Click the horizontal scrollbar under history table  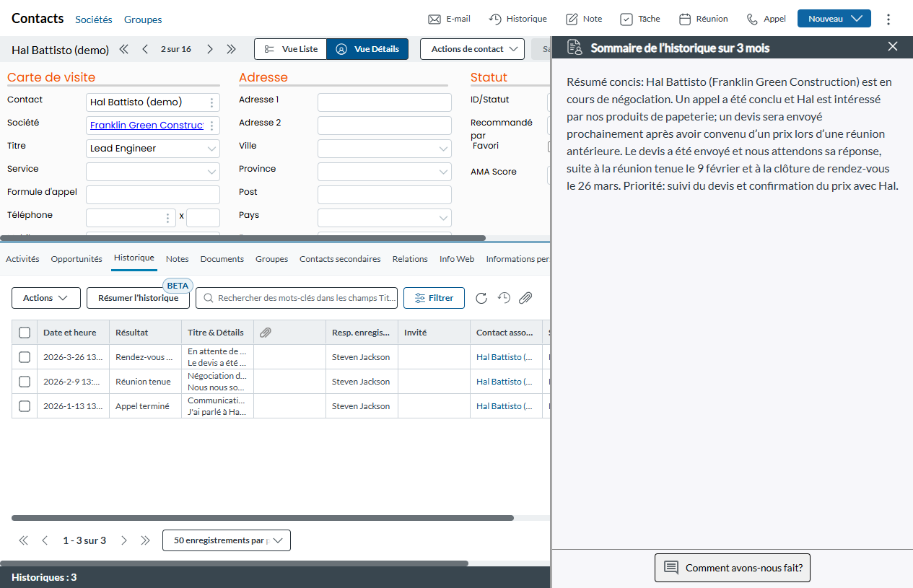[263, 518]
